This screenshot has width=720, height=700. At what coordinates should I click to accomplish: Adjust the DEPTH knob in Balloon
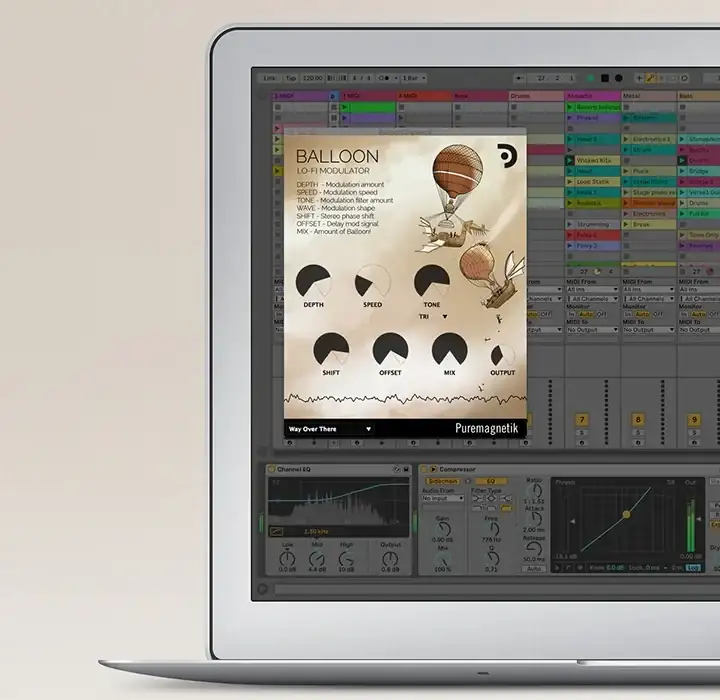point(313,282)
